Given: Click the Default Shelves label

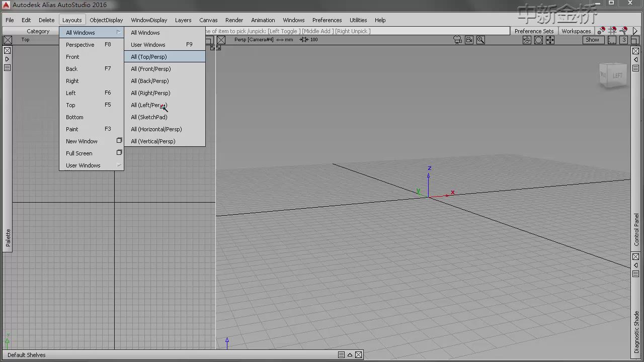Looking at the screenshot, I should pos(27,355).
